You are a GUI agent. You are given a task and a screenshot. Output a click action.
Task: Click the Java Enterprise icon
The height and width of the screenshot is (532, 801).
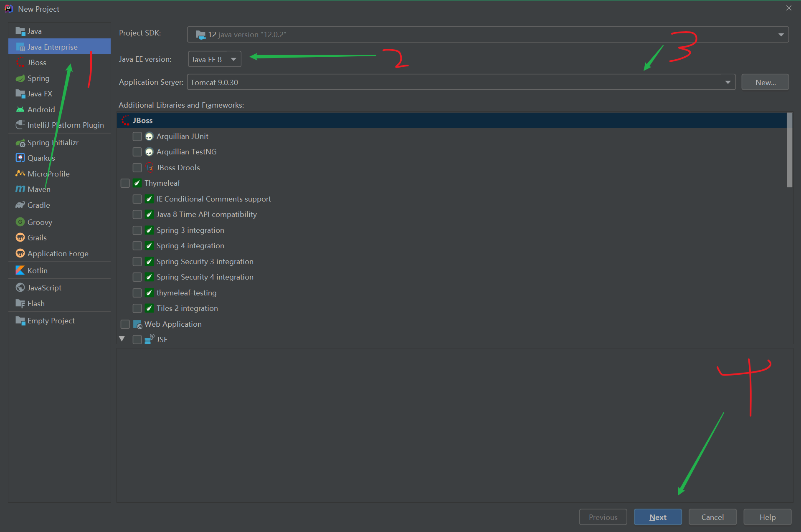(20, 47)
